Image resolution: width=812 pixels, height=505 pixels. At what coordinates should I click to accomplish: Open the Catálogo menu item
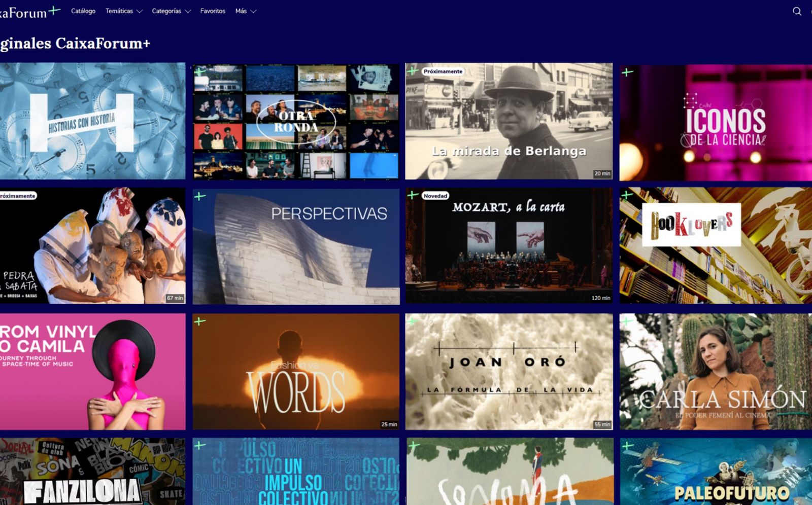(83, 11)
